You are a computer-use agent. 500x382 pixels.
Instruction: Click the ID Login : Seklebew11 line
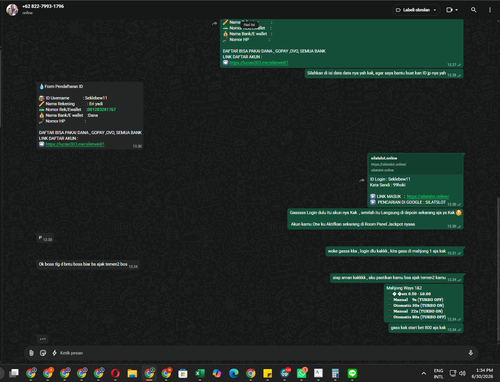pos(390,179)
